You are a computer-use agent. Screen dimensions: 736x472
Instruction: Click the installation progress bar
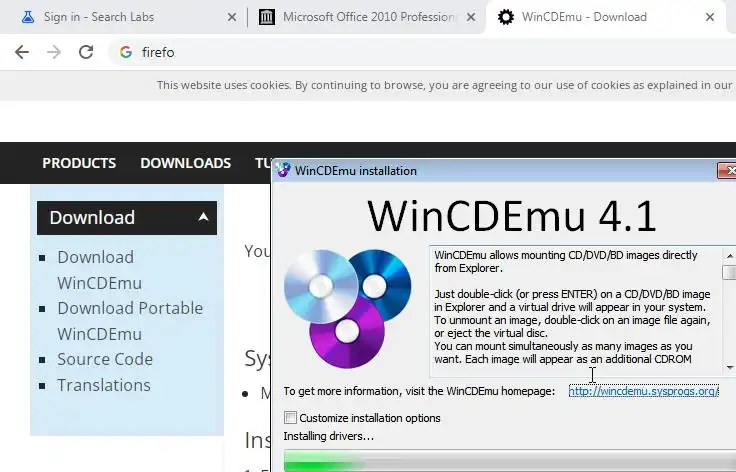pyautogui.click(x=510, y=460)
